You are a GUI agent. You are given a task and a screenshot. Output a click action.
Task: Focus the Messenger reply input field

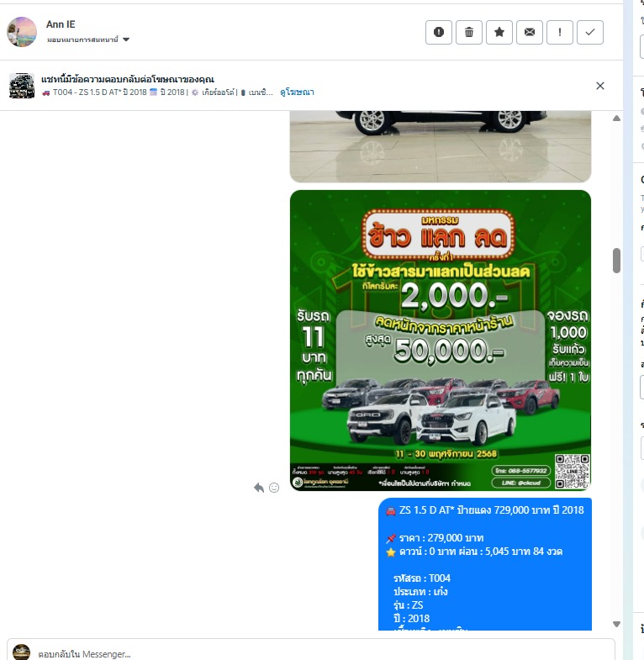[x=310, y=651]
